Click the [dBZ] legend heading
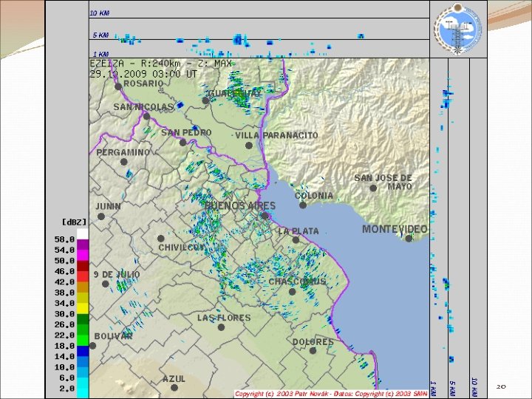The image size is (532, 399). click(x=75, y=222)
